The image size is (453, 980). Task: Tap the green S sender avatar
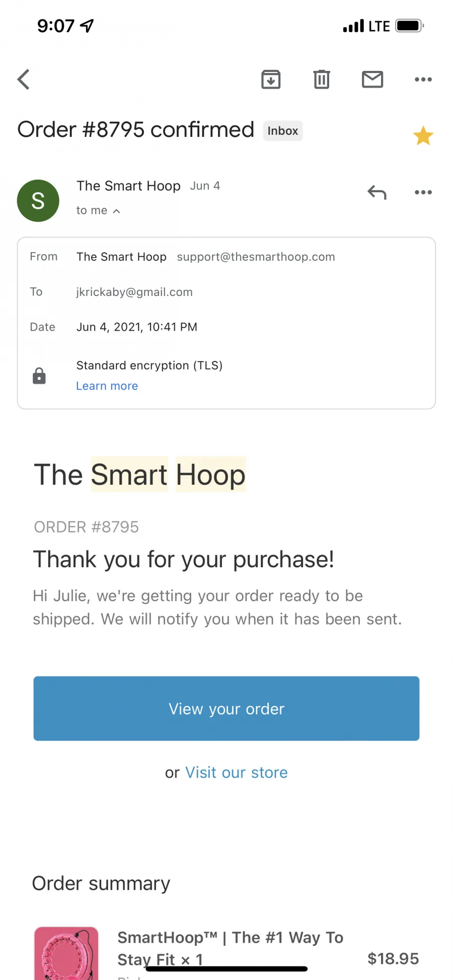(x=38, y=200)
